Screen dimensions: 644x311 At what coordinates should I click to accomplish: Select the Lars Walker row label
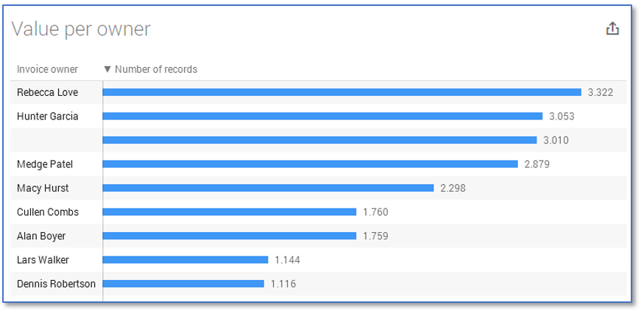(x=43, y=259)
